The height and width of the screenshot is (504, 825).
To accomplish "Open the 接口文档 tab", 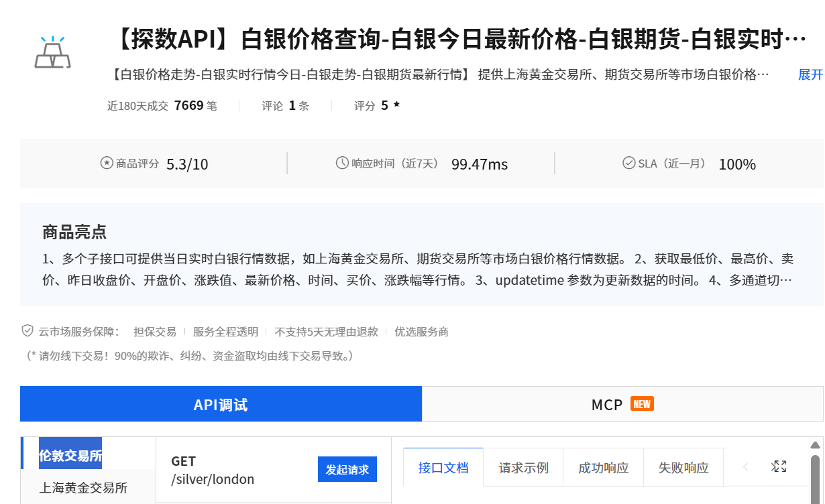I will tap(443, 467).
